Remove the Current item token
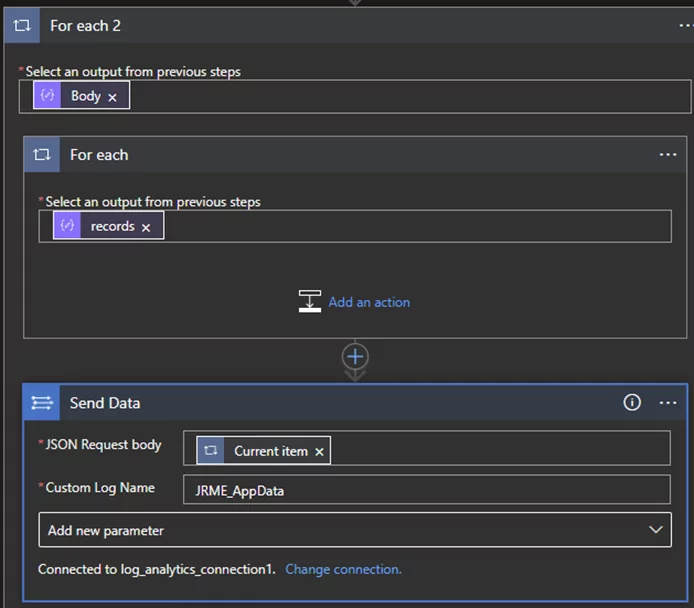This screenshot has width=694, height=608. tap(319, 452)
